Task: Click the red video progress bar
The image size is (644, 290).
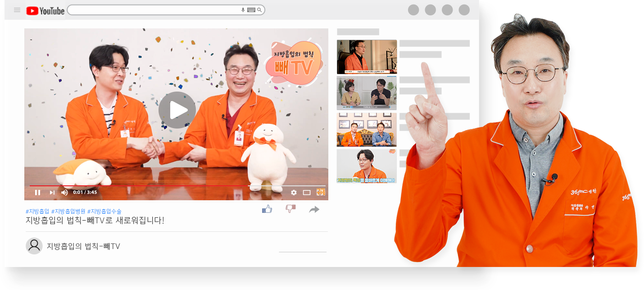Action: (x=135, y=185)
